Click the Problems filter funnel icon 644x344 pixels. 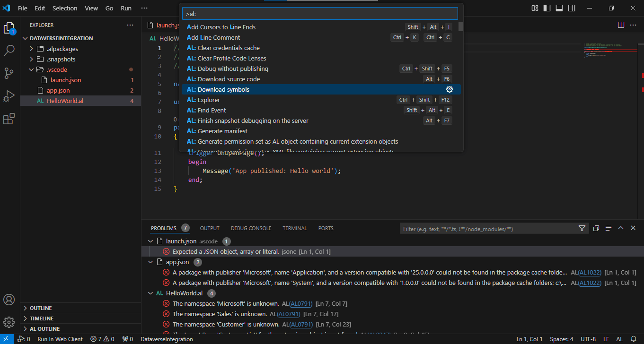[x=582, y=229]
